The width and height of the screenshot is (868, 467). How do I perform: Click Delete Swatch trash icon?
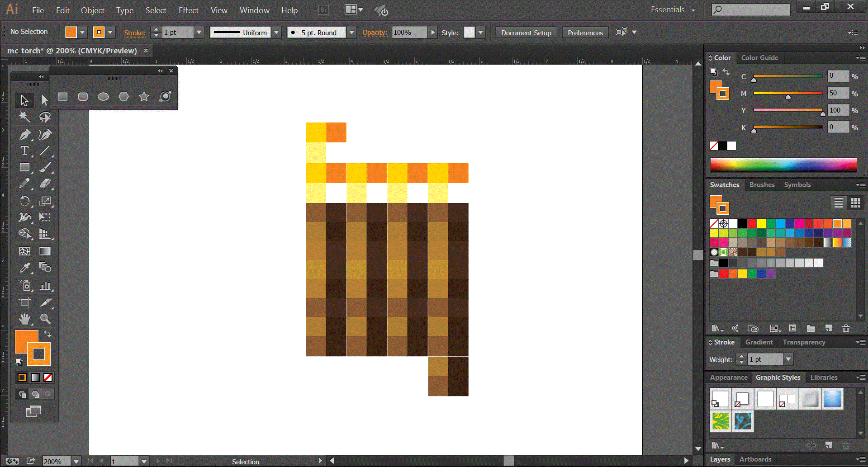click(x=846, y=328)
